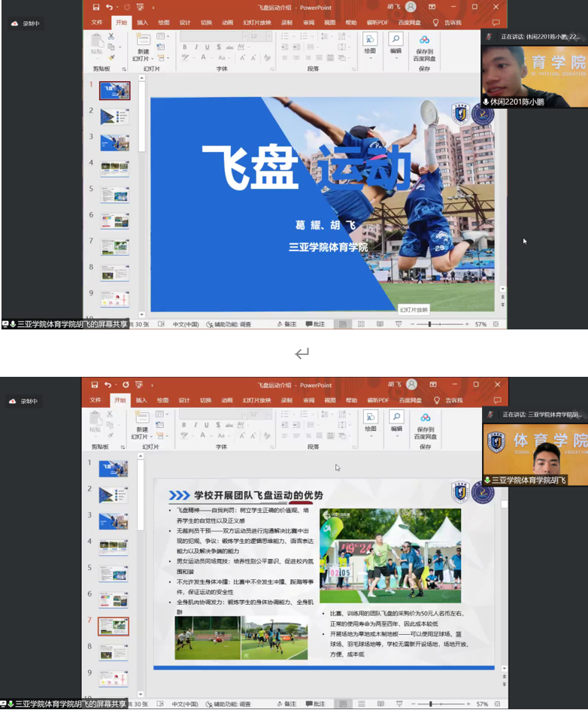Click 新建幻灯片 icon in slide-7 window ribbon
Image resolution: width=588 pixels, height=710 pixels.
pos(142,417)
